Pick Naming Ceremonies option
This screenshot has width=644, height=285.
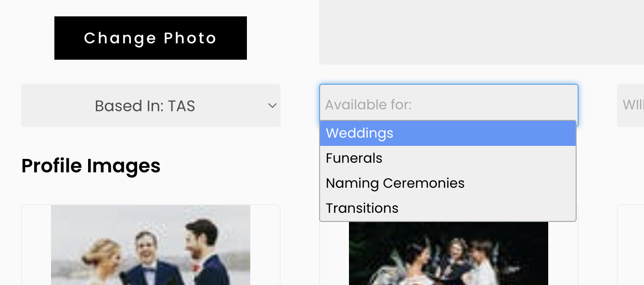click(448, 183)
